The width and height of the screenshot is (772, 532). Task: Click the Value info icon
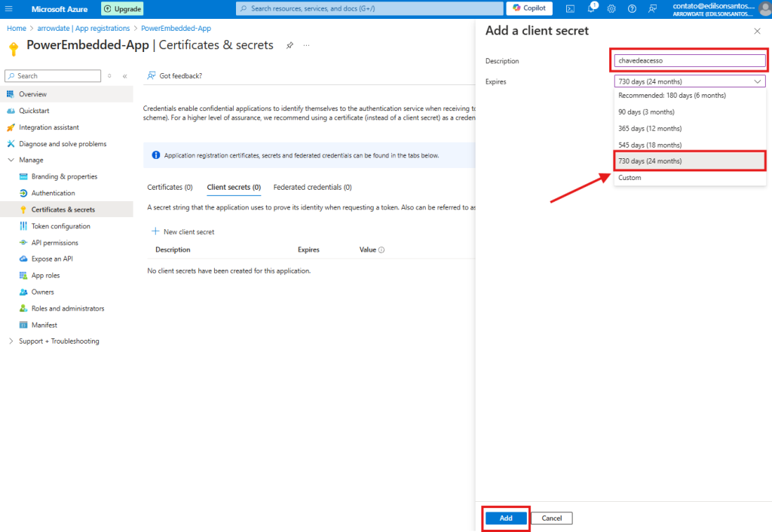click(x=381, y=250)
